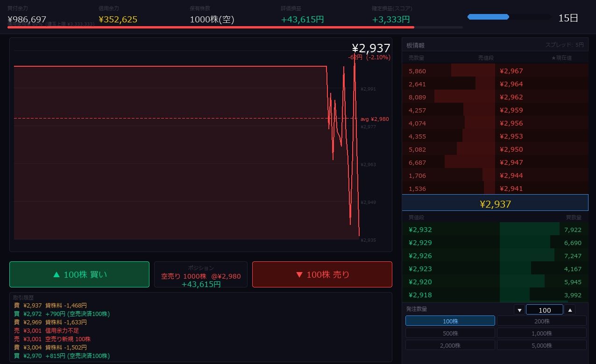
Task: Select the 200株 quantity preset
Action: [542, 321]
